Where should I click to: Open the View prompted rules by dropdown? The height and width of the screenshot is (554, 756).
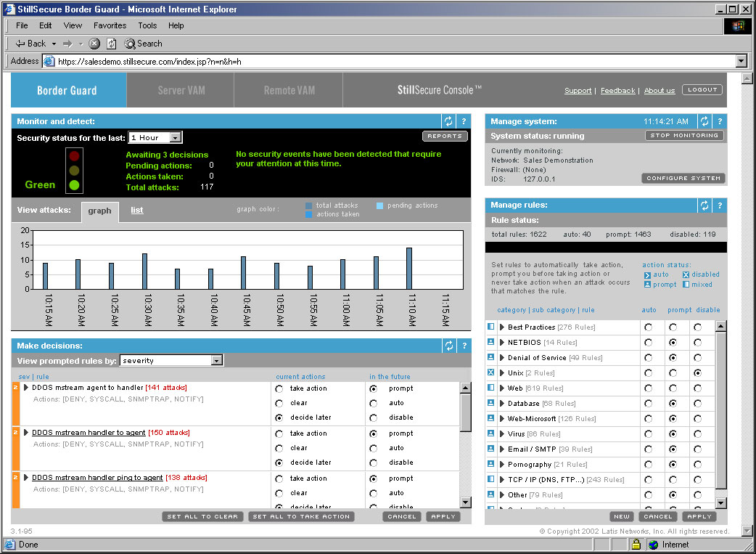pos(217,360)
